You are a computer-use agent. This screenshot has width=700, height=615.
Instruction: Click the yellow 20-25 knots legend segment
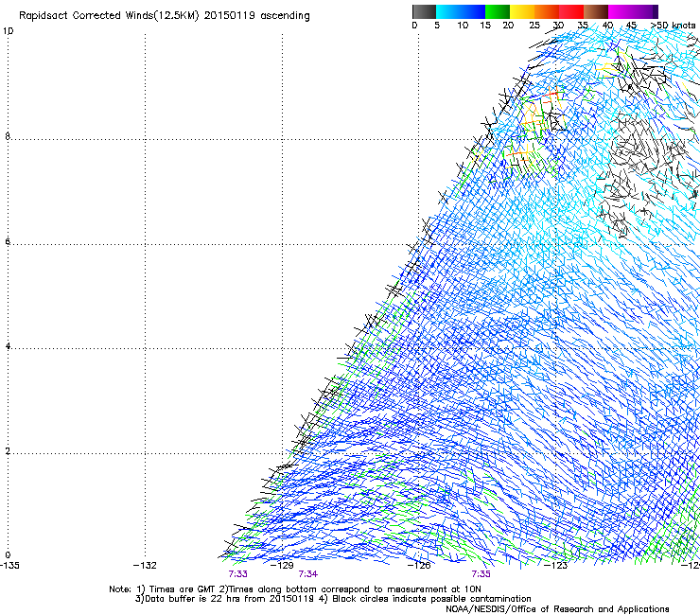click(522, 11)
